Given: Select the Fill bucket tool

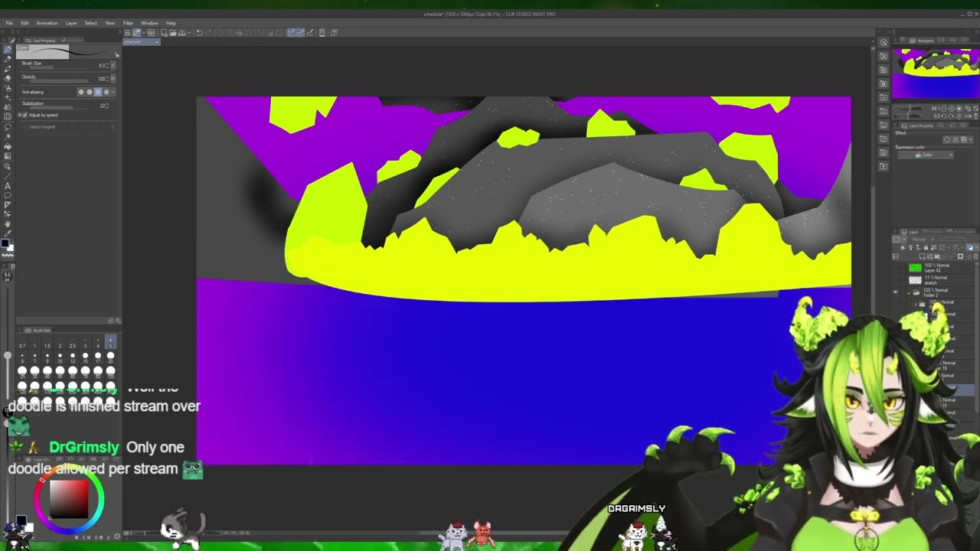Looking at the screenshot, I should click(x=8, y=146).
